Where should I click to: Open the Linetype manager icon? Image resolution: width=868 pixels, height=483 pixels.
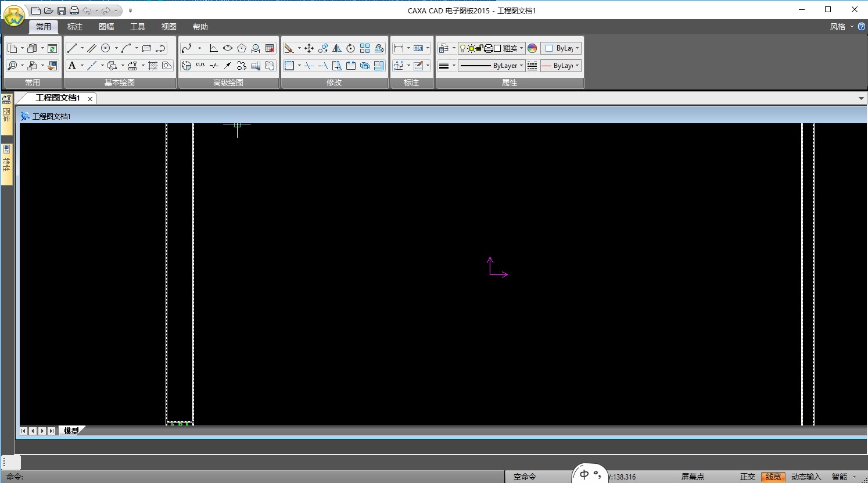click(532, 66)
